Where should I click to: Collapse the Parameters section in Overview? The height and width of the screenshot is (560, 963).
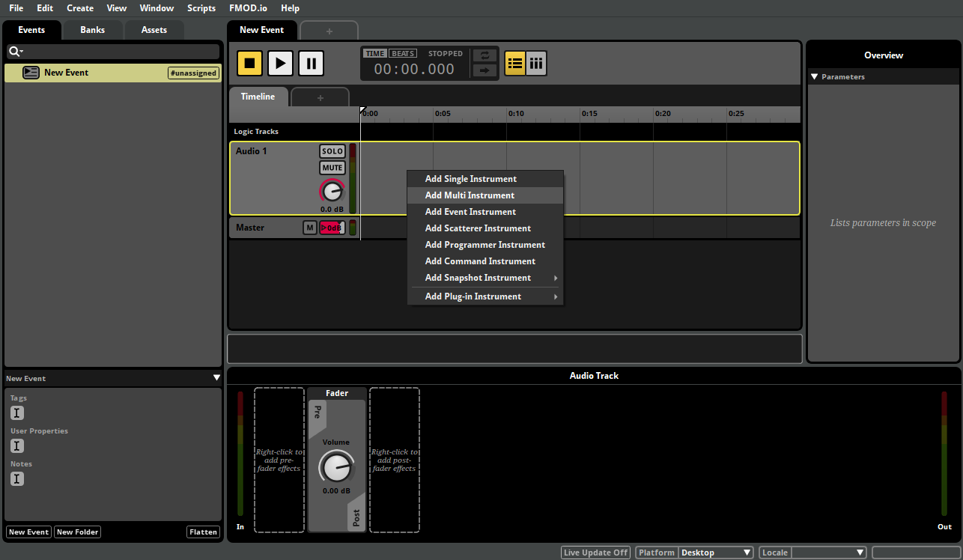[814, 76]
